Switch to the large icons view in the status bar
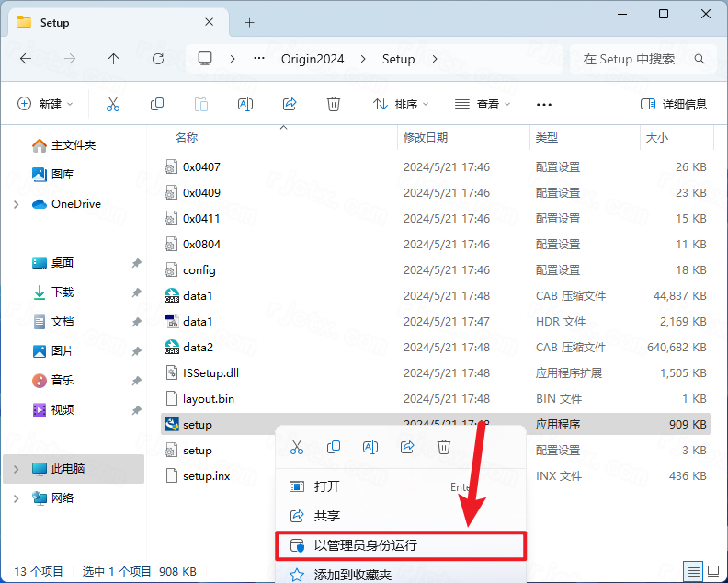The height and width of the screenshot is (583, 728). (713, 571)
